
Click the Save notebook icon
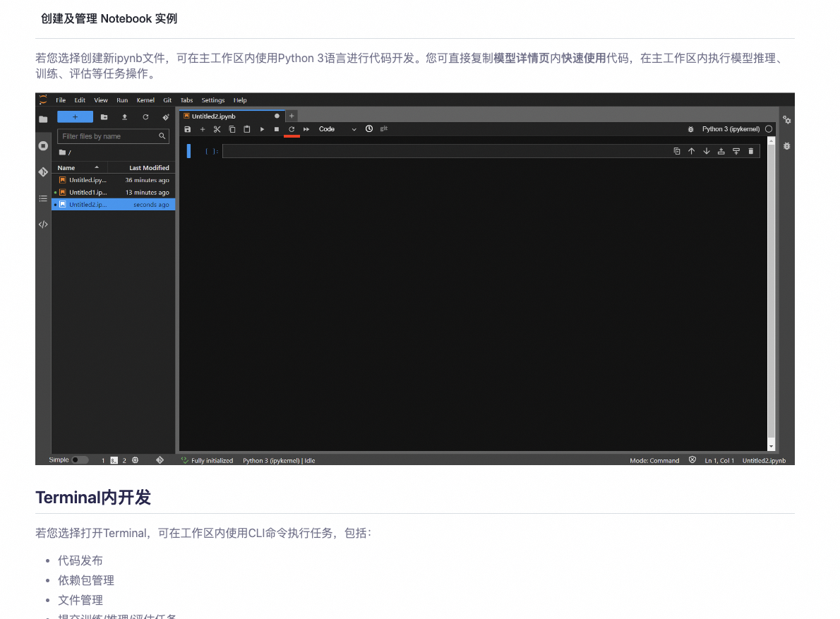pyautogui.click(x=187, y=129)
